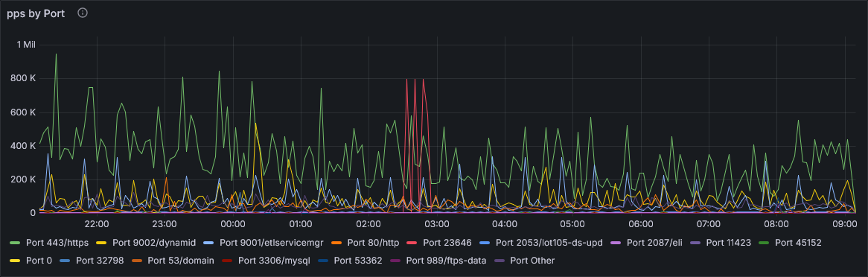
Task: Click the panel info icon beside the title
Action: 83,13
